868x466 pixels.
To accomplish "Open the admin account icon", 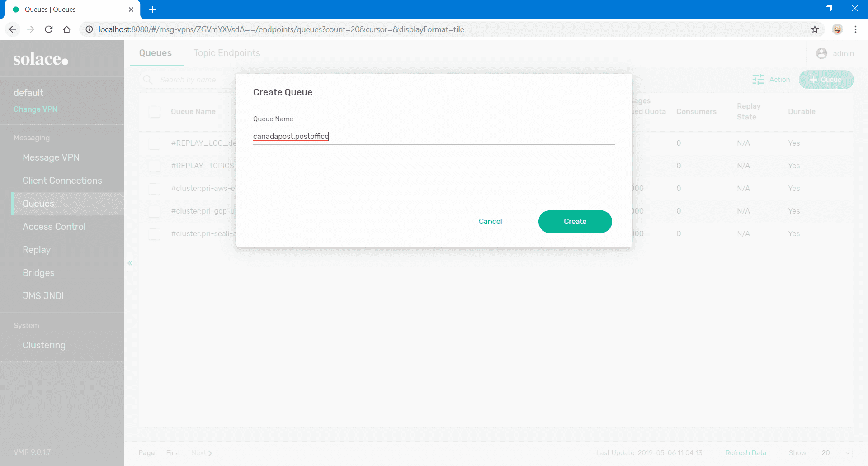I will [x=821, y=53].
